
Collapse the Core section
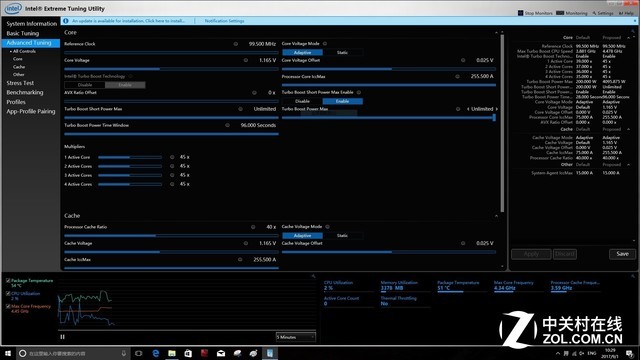(496, 32)
